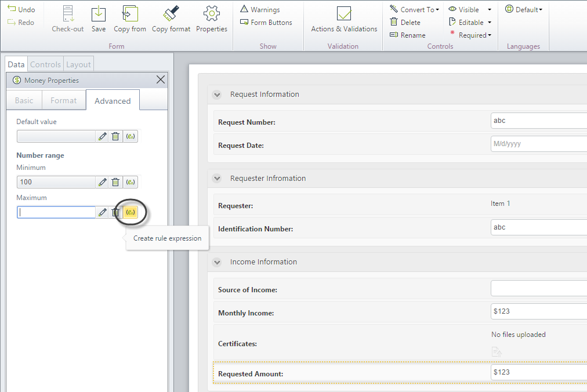The height and width of the screenshot is (392, 587).
Task: Click the Monthly Income label
Action: click(x=246, y=313)
